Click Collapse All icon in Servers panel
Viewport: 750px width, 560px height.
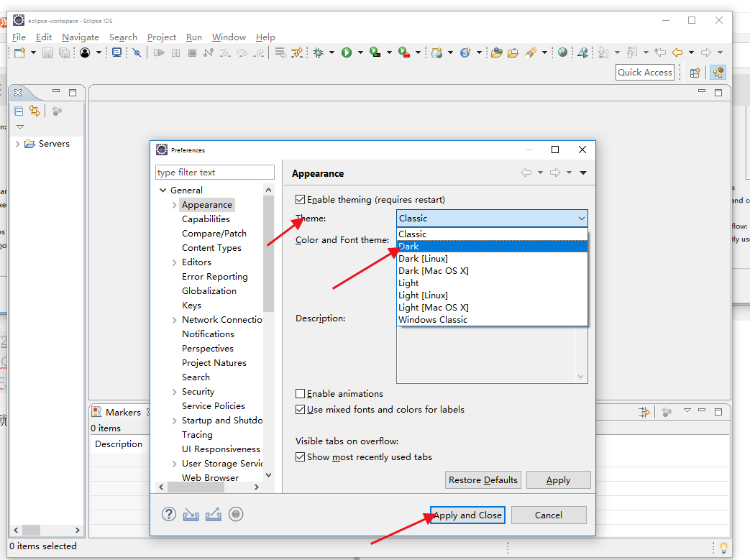(x=19, y=111)
